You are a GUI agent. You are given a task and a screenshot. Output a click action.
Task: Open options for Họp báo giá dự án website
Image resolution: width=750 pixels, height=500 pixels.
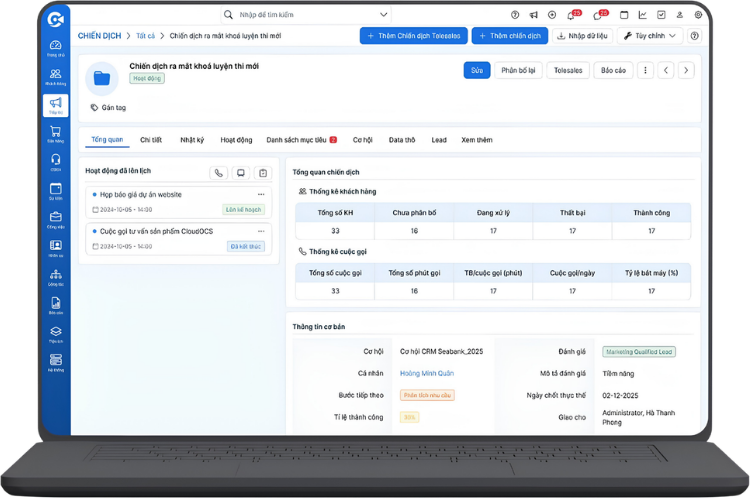tap(262, 194)
